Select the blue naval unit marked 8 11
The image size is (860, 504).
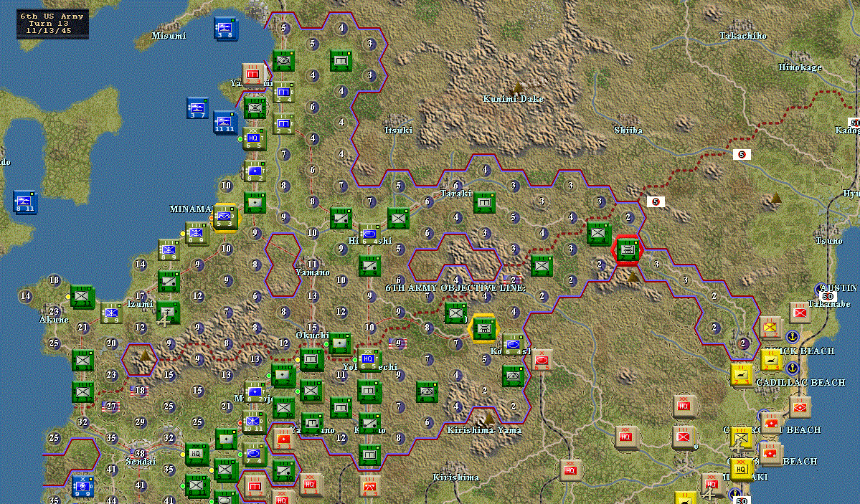[x=24, y=201]
